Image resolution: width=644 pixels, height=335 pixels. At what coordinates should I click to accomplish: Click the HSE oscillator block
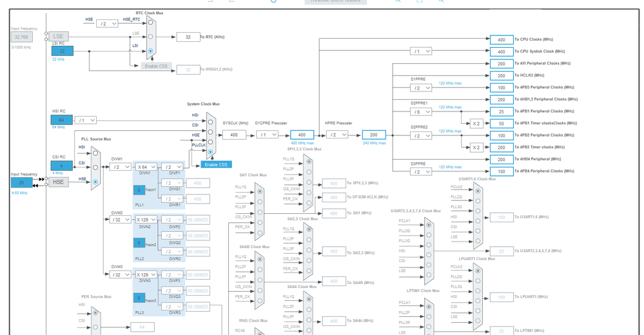coord(58,182)
